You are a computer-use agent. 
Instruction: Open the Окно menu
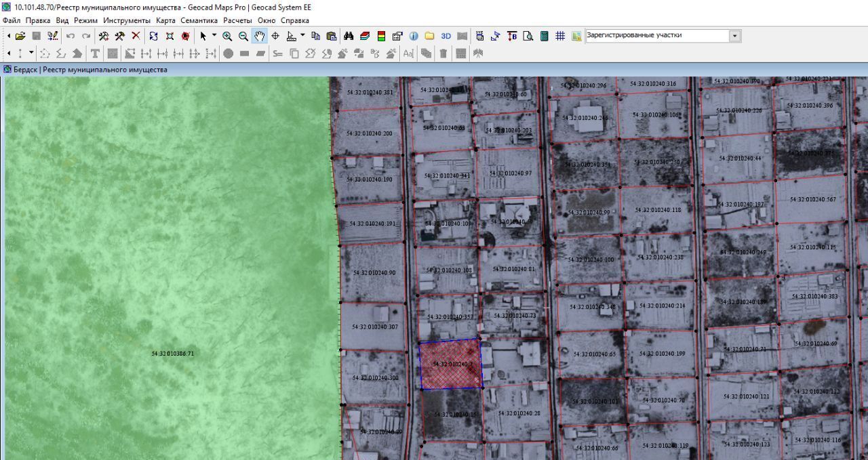point(267,20)
